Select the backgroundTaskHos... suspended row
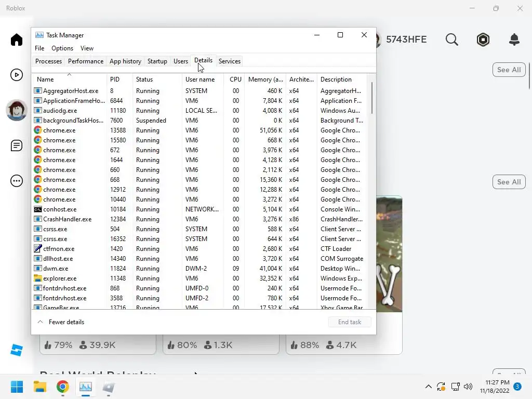The width and height of the screenshot is (532, 399). tap(200, 121)
